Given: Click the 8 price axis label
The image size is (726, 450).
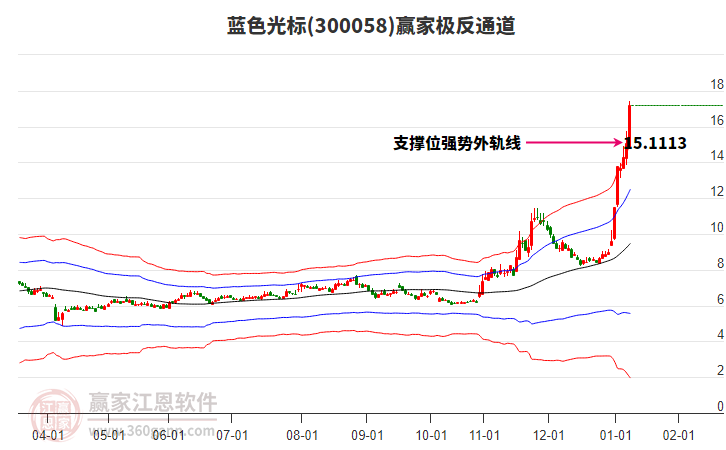Looking at the screenshot, I should tap(720, 263).
